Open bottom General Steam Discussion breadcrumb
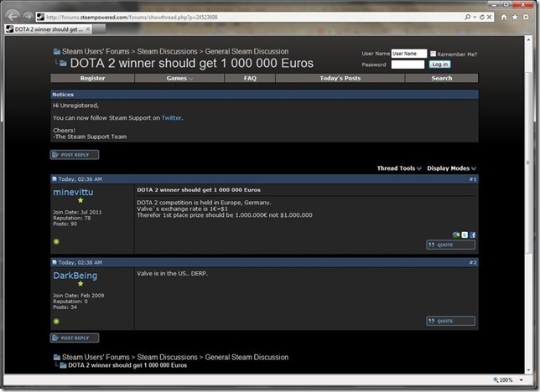This screenshot has height=392, width=540. (x=247, y=357)
